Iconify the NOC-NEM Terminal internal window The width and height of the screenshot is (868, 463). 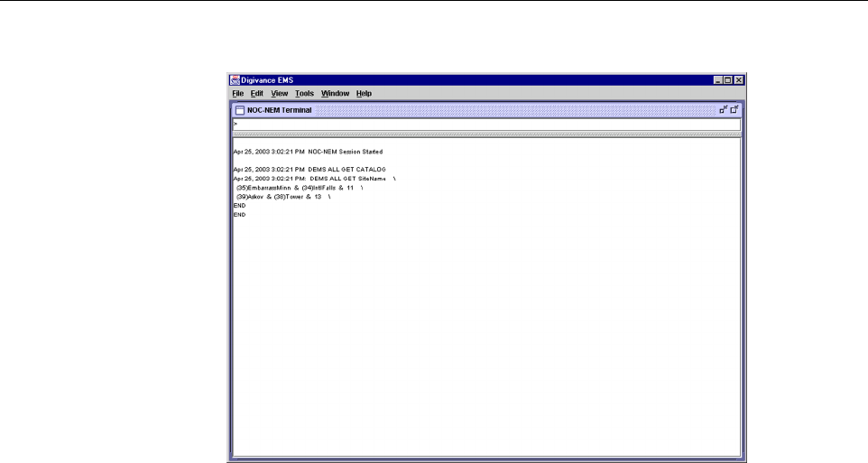point(723,110)
